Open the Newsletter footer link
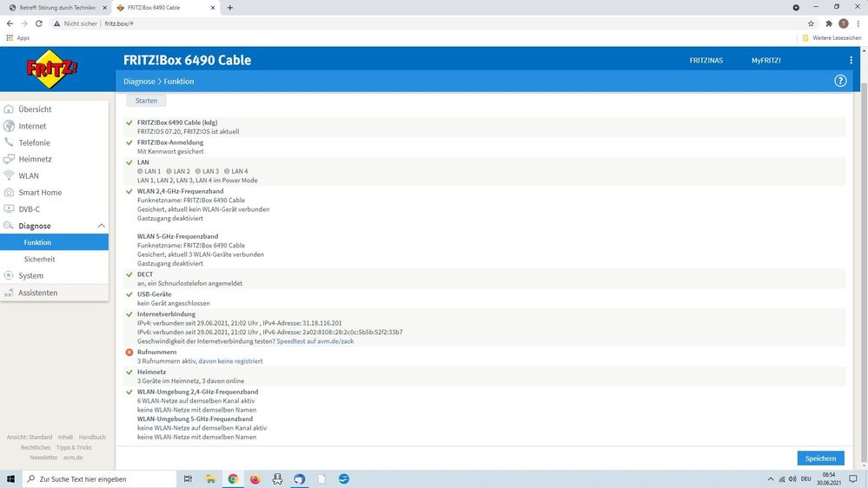 click(x=43, y=458)
